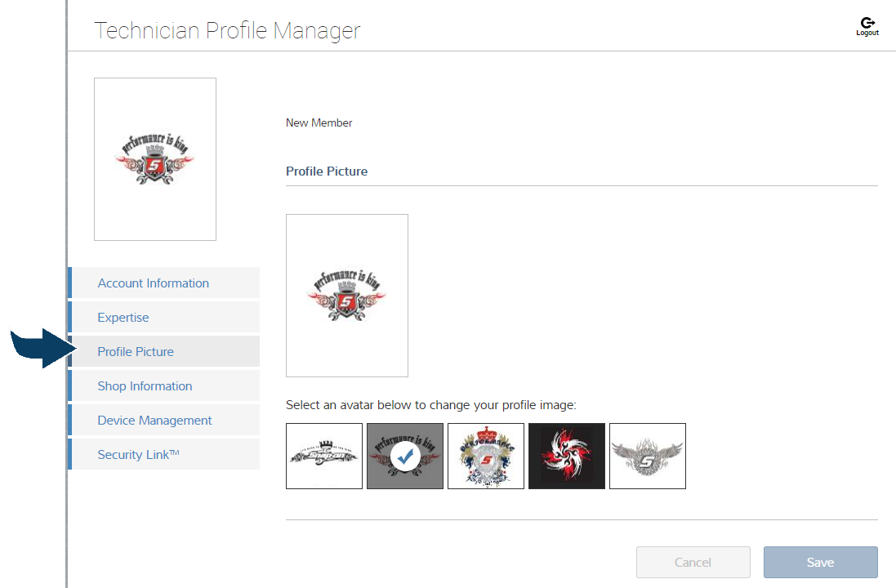The height and width of the screenshot is (588, 896).
Task: Click the New Member label
Action: point(319,122)
